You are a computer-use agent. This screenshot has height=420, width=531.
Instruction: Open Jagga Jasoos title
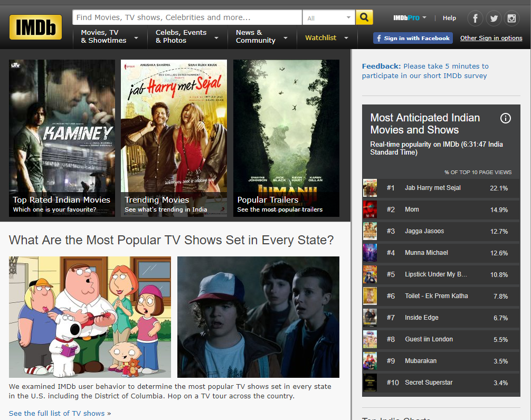[x=424, y=231]
